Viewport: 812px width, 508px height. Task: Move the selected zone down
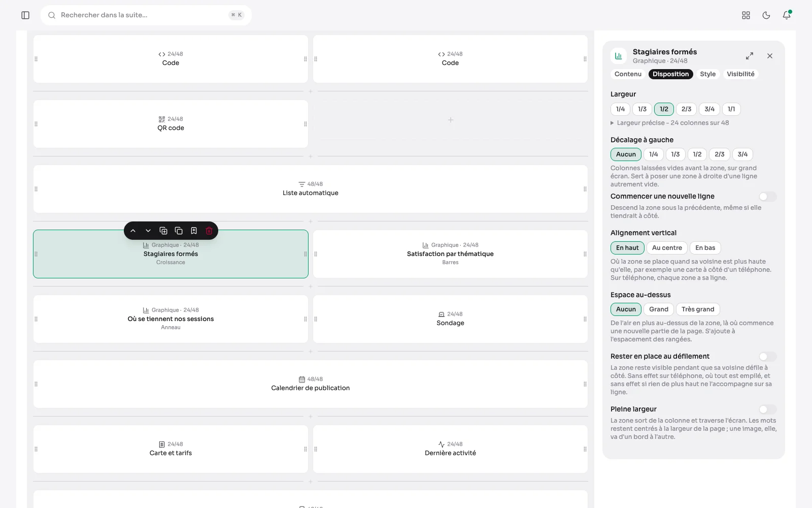148,231
